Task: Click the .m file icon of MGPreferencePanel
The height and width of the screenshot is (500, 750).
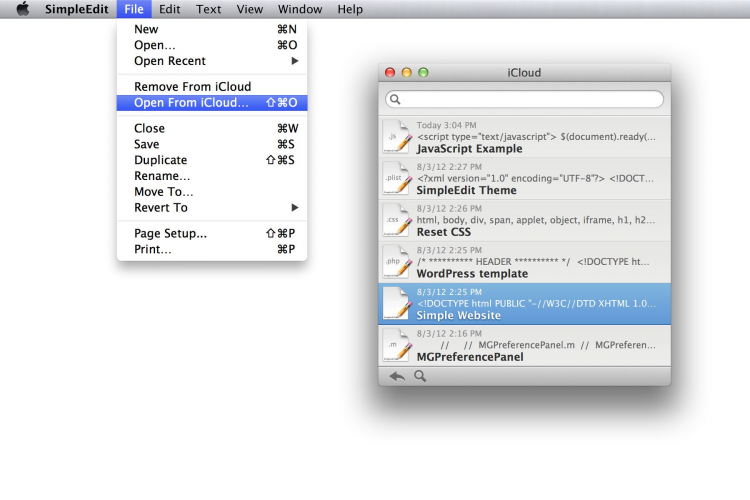Action: point(397,345)
